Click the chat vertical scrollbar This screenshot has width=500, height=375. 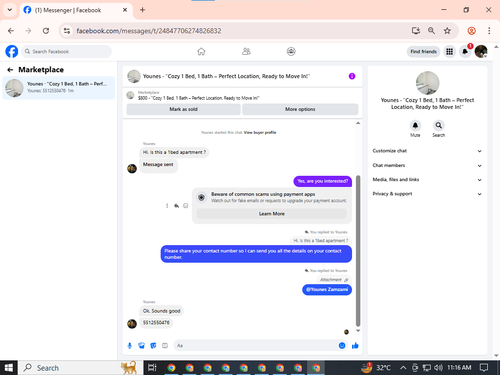click(358, 251)
